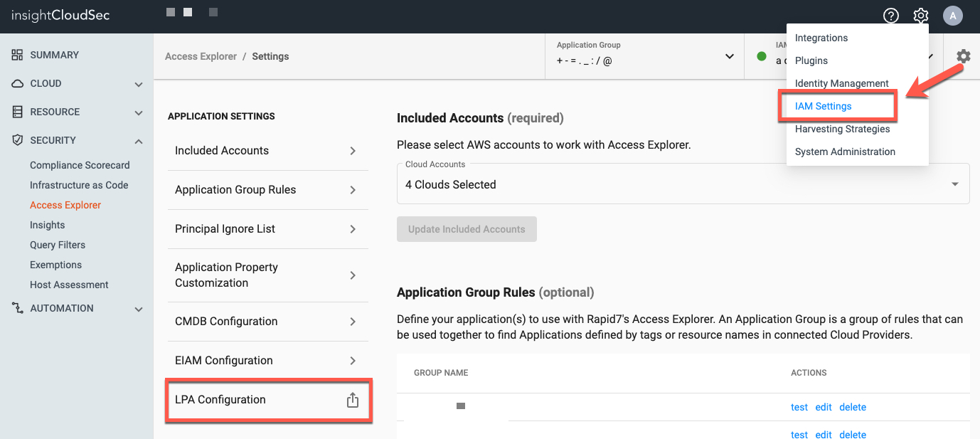
Task: Click the Access Explorer breadcrumb link
Action: coord(201,56)
